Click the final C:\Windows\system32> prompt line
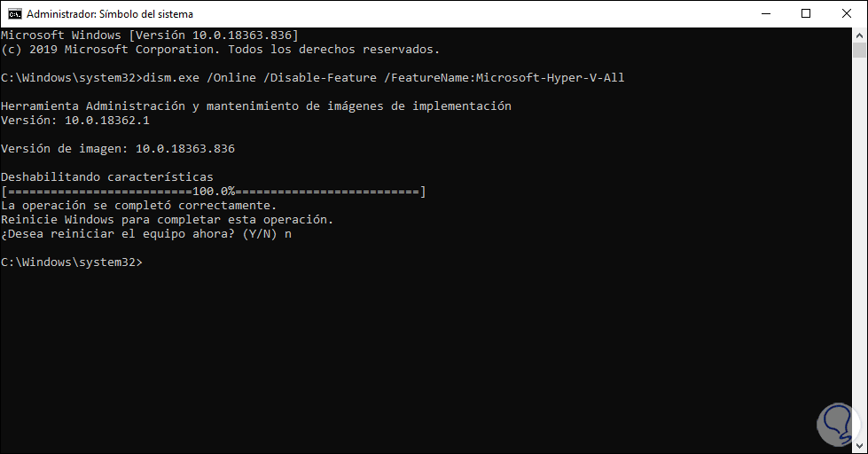The width and height of the screenshot is (868, 454). coord(71,262)
